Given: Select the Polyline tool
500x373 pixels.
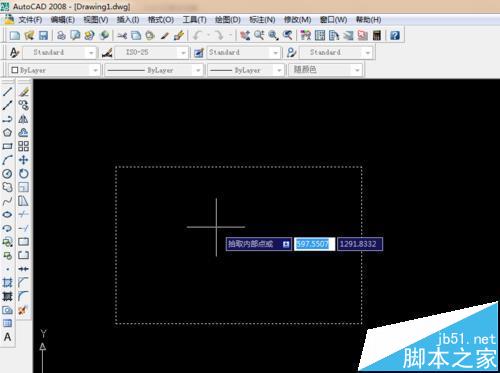Looking at the screenshot, I should [x=7, y=119].
